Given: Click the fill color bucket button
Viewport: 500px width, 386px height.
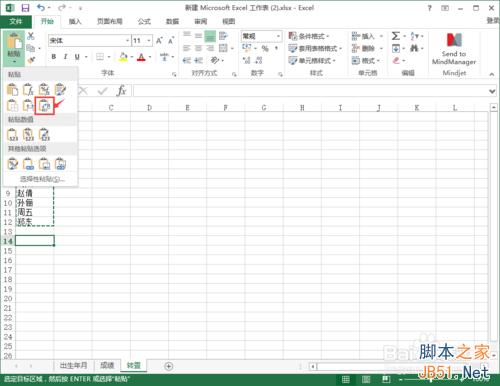Looking at the screenshot, I should [123, 57].
